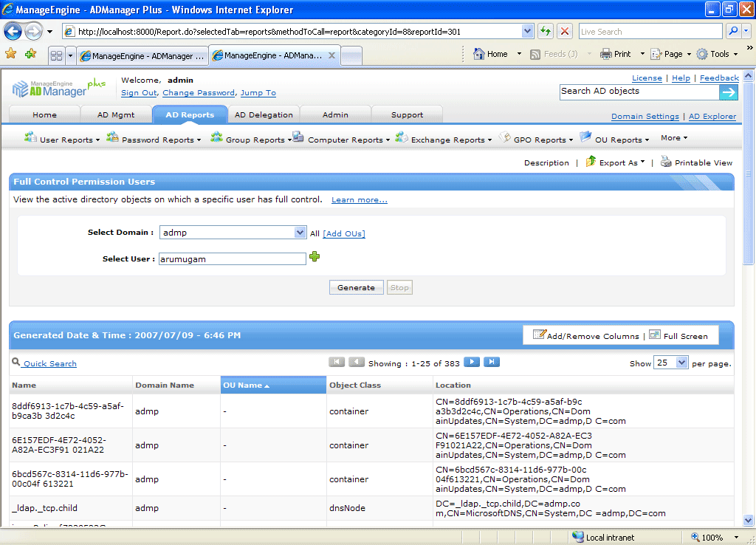Open the AD Explorer link
The image size is (756, 545).
[x=712, y=116]
